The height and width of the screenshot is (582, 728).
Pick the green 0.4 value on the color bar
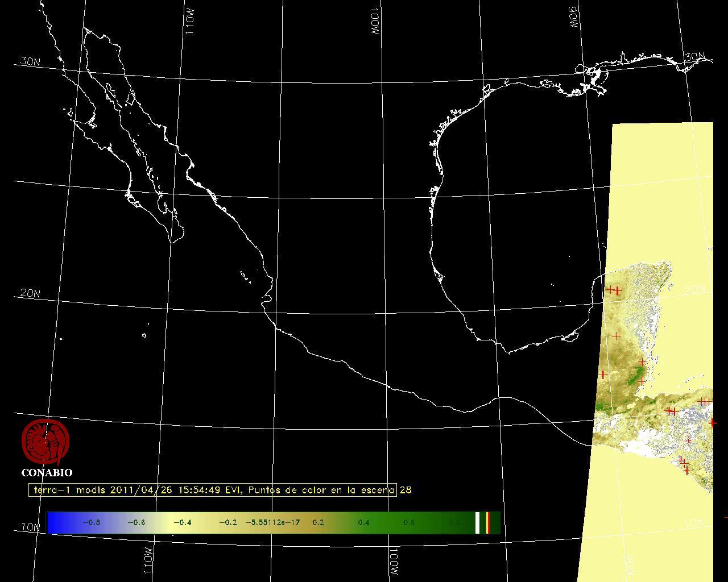tap(363, 522)
